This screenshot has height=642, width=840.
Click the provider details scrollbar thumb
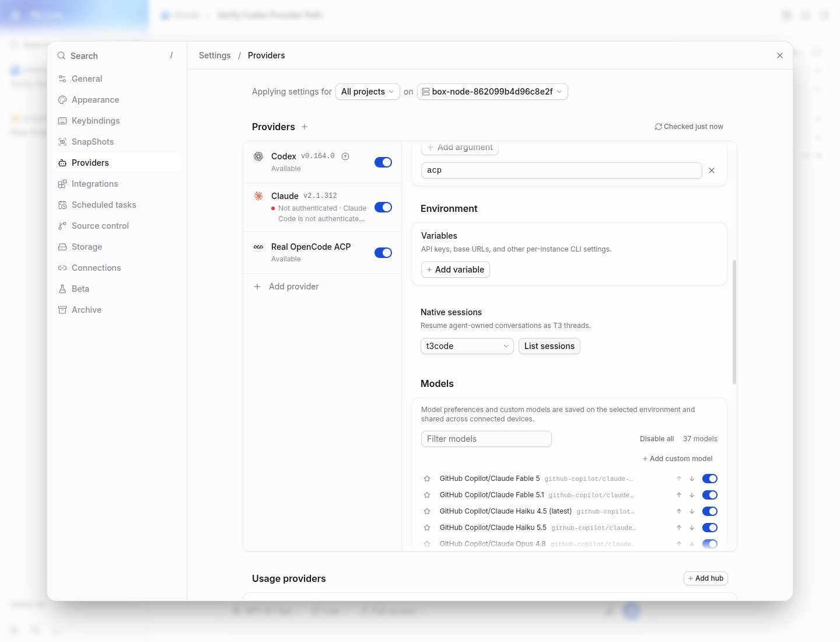(x=734, y=322)
